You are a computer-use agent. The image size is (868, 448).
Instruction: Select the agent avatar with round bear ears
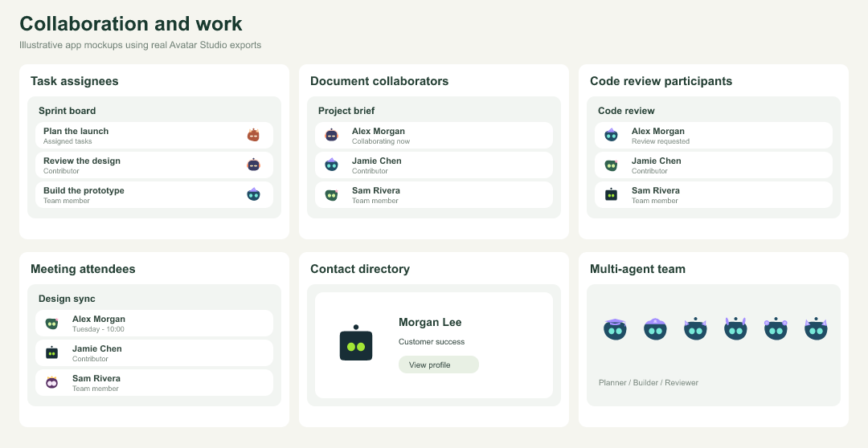pyautogui.click(x=776, y=329)
